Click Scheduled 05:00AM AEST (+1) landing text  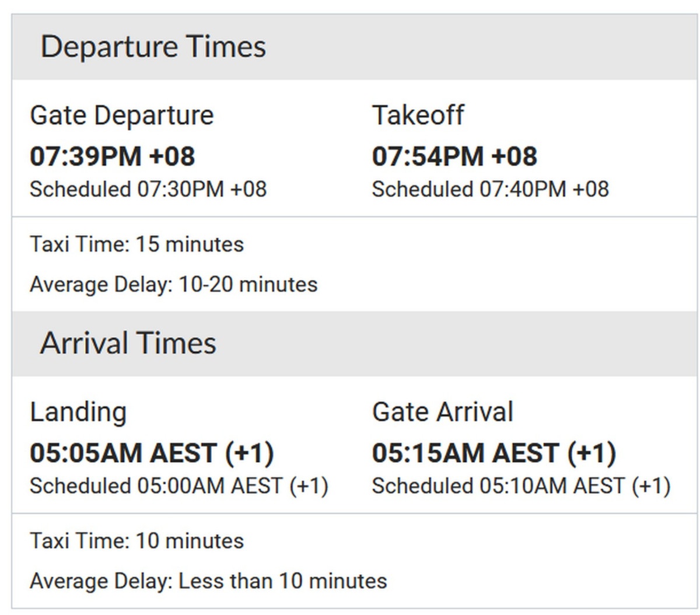point(179,487)
